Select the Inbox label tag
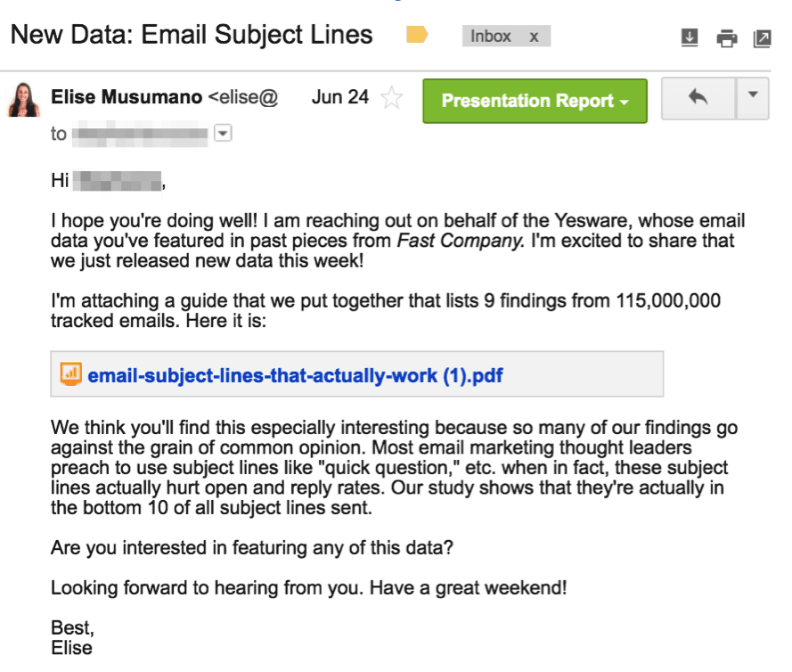792x672 pixels. point(489,36)
